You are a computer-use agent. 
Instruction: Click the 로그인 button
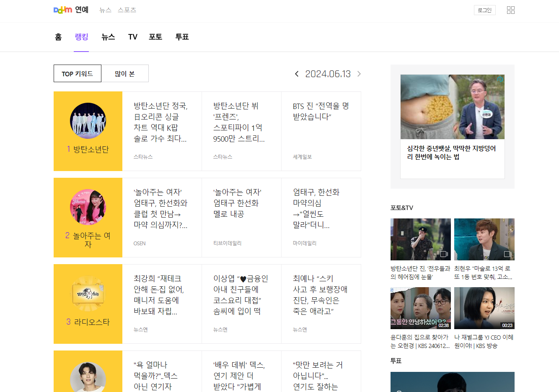(485, 10)
